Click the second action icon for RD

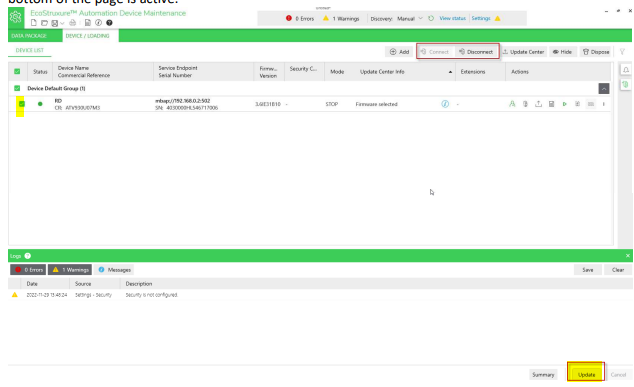coord(525,104)
